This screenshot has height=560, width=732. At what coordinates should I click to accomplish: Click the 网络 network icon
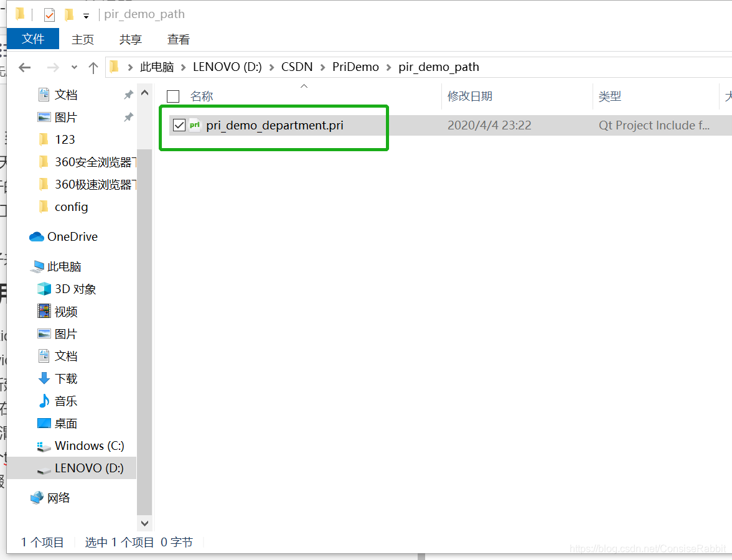point(37,498)
